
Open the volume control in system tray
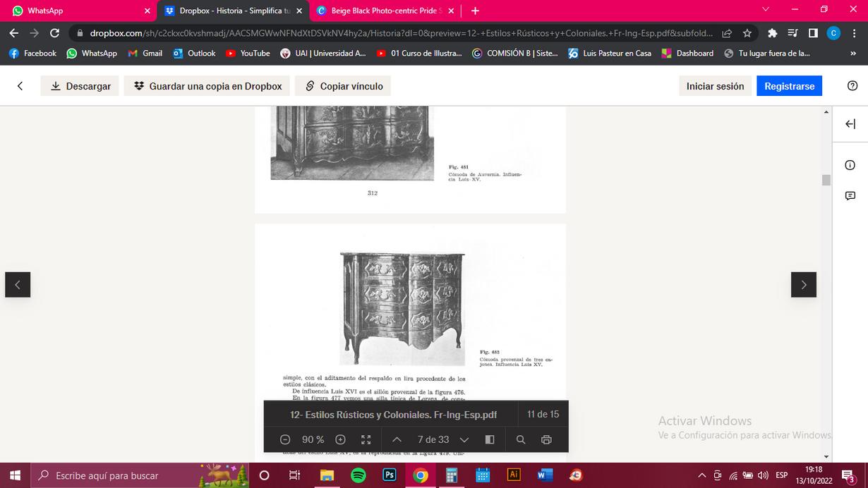[763, 475]
